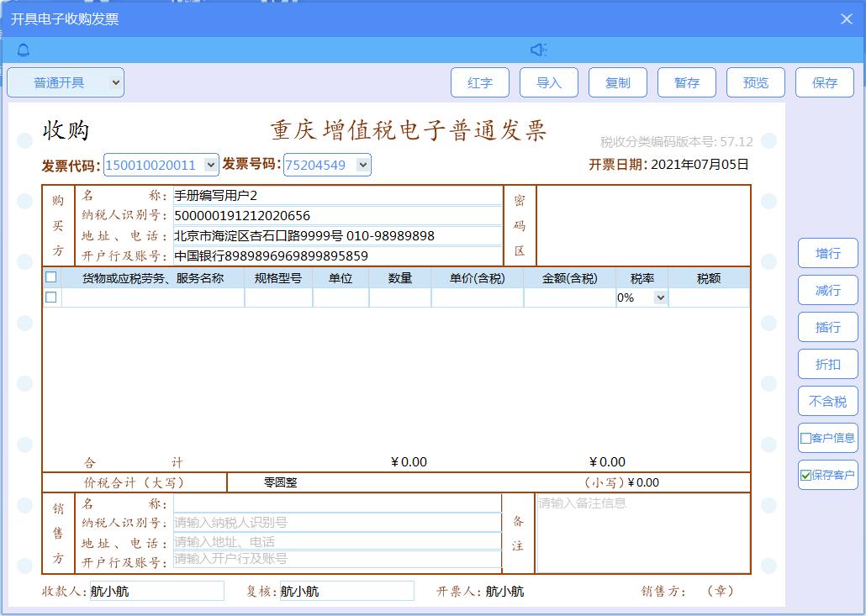Screen dimensions: 866x616
Task: Click the 预览 preview button
Action: [x=756, y=82]
